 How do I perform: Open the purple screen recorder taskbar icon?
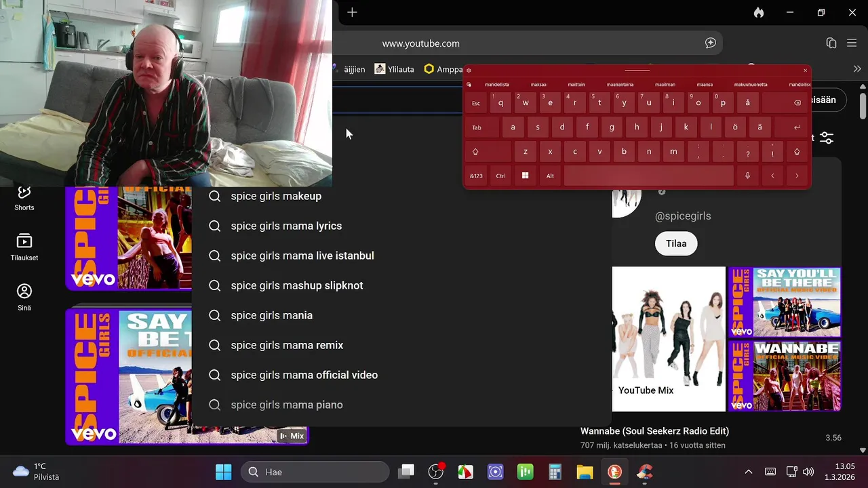(x=496, y=472)
